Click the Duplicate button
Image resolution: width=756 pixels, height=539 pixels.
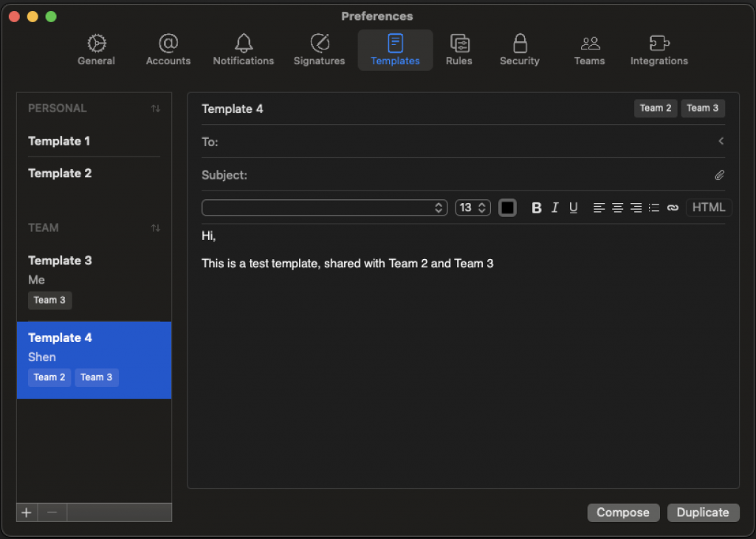pyautogui.click(x=703, y=512)
